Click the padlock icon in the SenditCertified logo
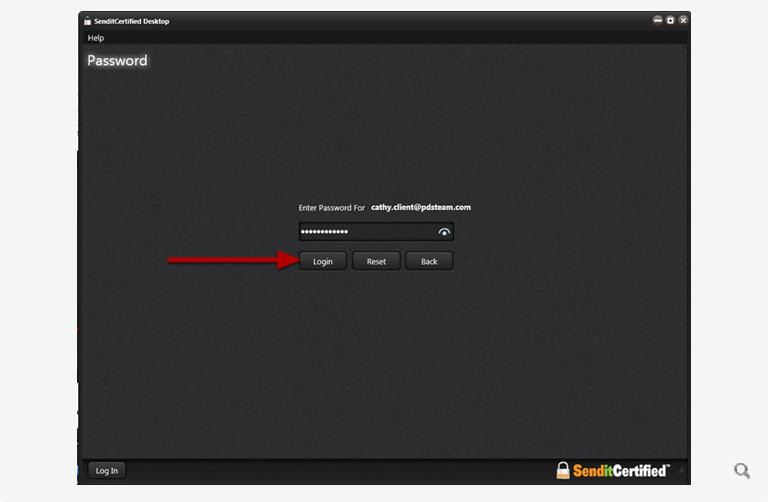 click(x=563, y=470)
